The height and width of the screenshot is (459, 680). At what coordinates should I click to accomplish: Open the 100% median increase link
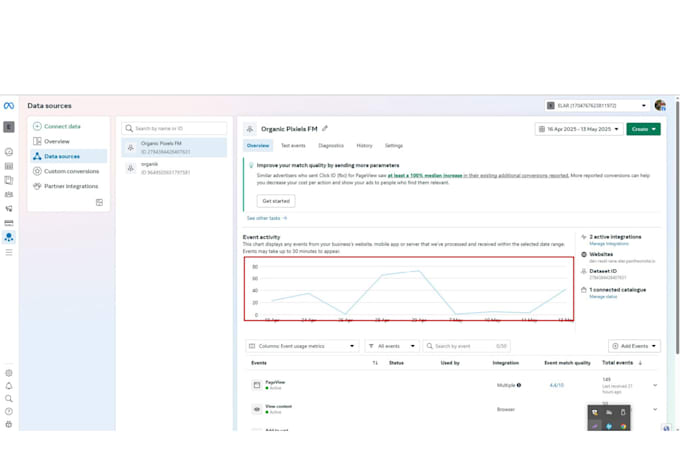click(425, 176)
